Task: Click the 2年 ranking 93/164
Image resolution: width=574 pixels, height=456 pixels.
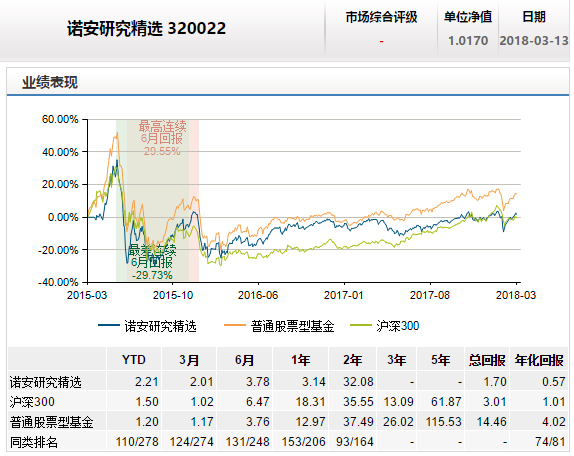Action: click(x=354, y=442)
